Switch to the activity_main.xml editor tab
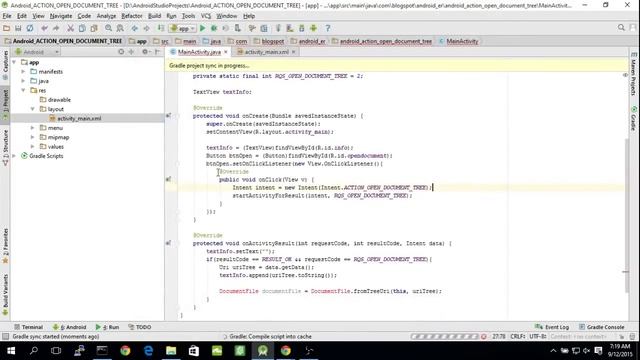 click(266, 52)
